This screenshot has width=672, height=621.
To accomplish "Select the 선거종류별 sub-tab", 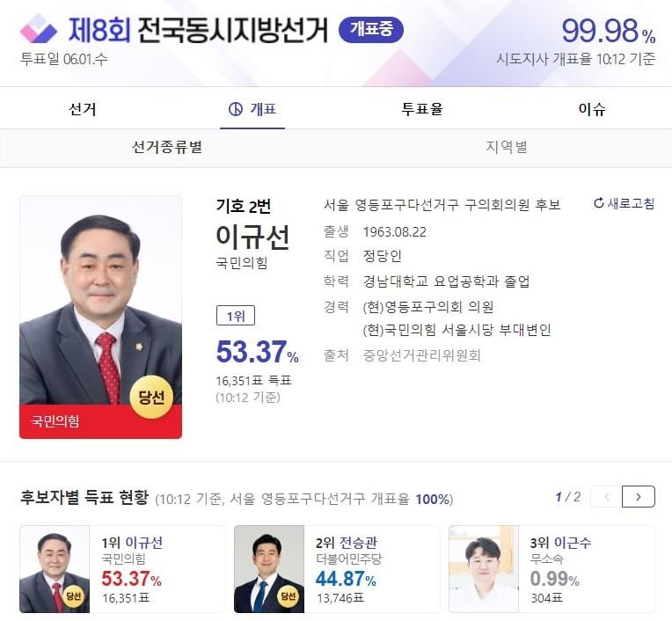I will [167, 147].
